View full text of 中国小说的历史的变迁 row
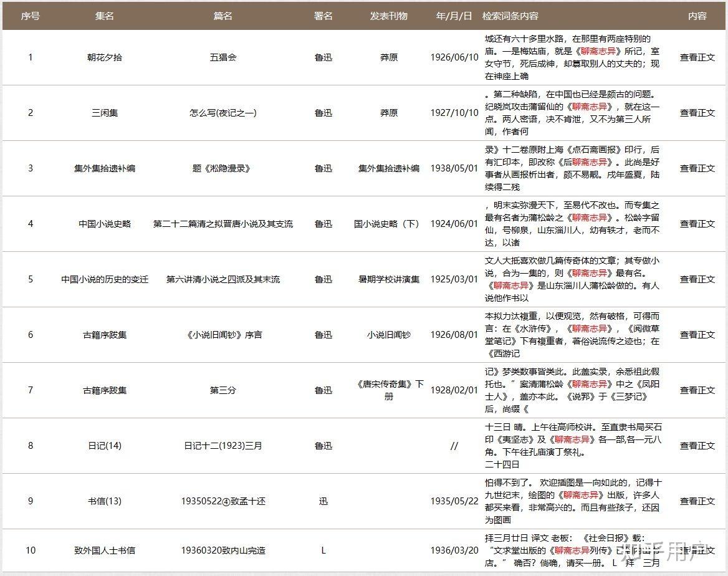Screen dimensions: 728x576 tap(697, 279)
